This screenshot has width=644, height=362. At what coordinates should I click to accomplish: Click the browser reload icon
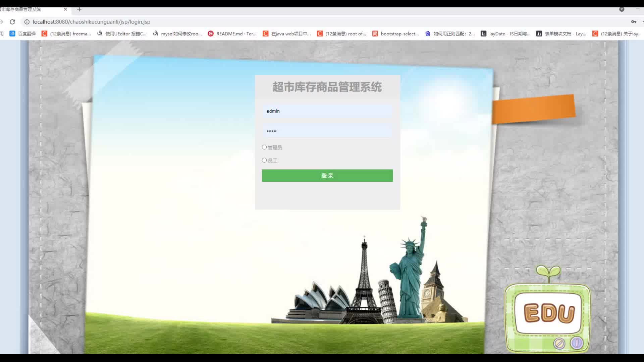click(12, 22)
